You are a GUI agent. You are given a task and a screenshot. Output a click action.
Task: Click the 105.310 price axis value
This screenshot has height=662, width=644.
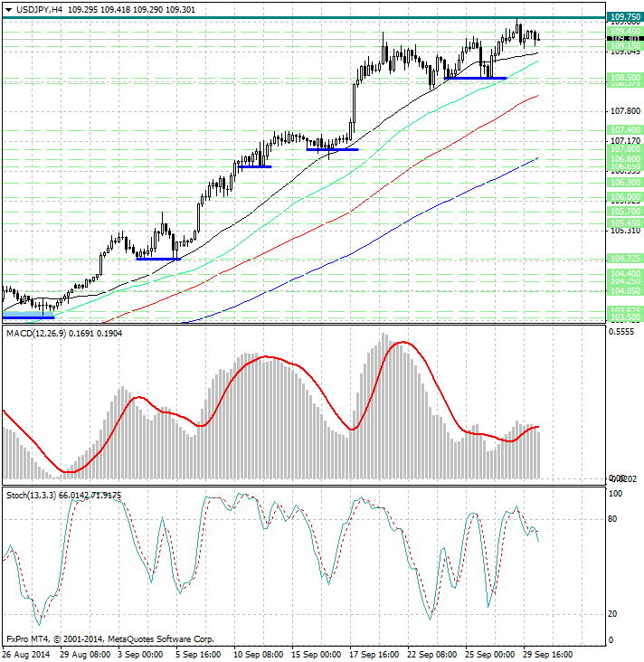tap(625, 231)
